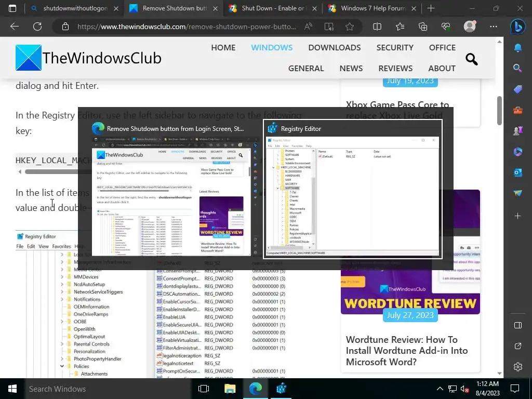Image resolution: width=532 pixels, height=399 pixels.
Task: Select the Registry Editor window preview thumbnail
Action: (x=353, y=189)
